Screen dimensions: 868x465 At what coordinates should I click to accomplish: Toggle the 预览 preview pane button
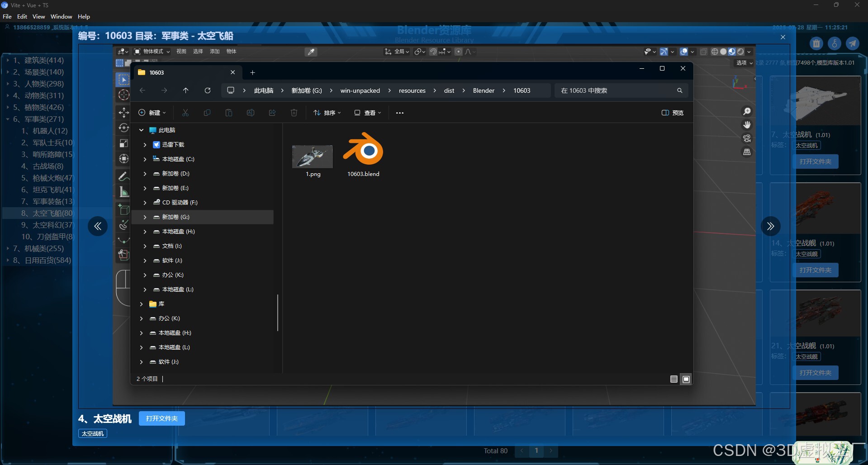(673, 113)
